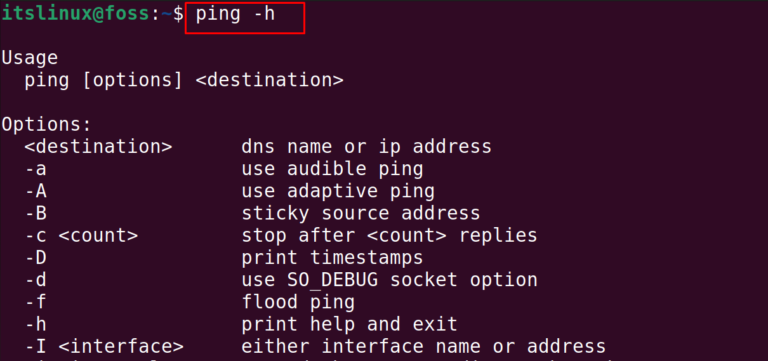Click the '-B' option flag
768x361 pixels.
point(36,213)
